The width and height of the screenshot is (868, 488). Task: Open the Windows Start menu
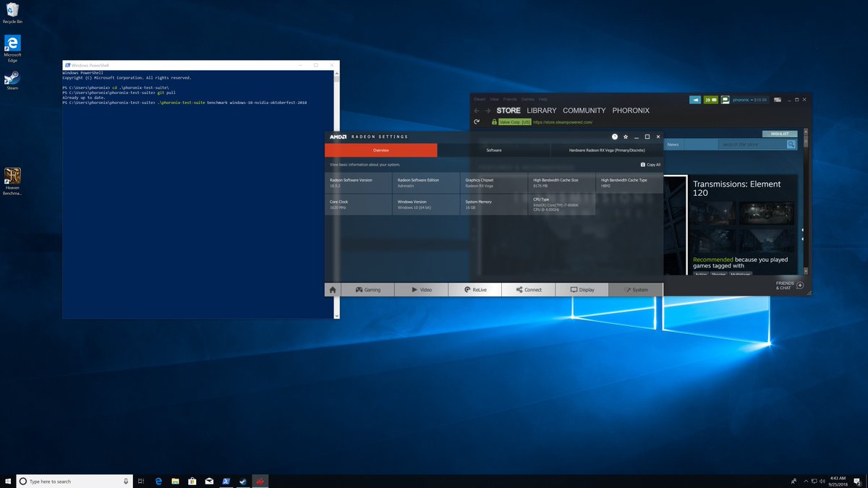click(7, 481)
